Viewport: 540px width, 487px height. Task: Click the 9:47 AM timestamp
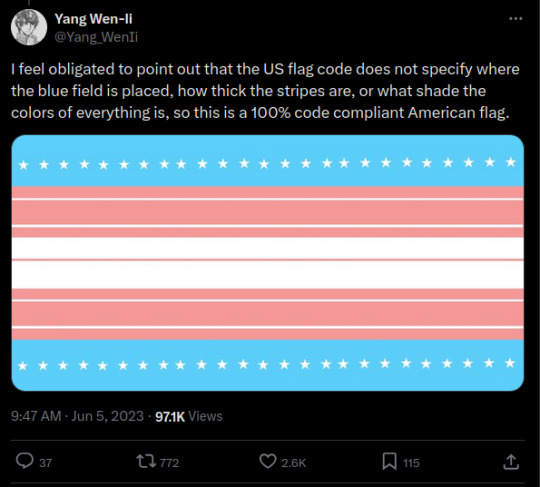[36, 416]
